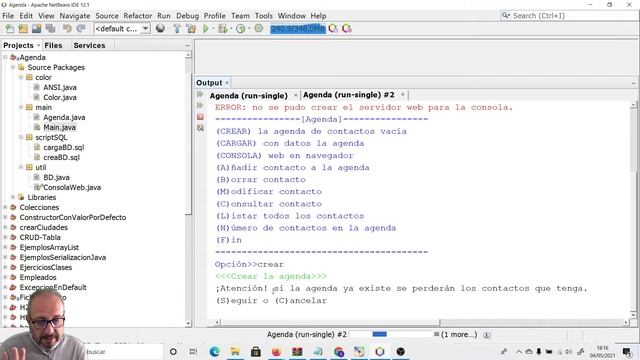Select Main.java in the tree
The height and width of the screenshot is (360, 640).
[59, 127]
